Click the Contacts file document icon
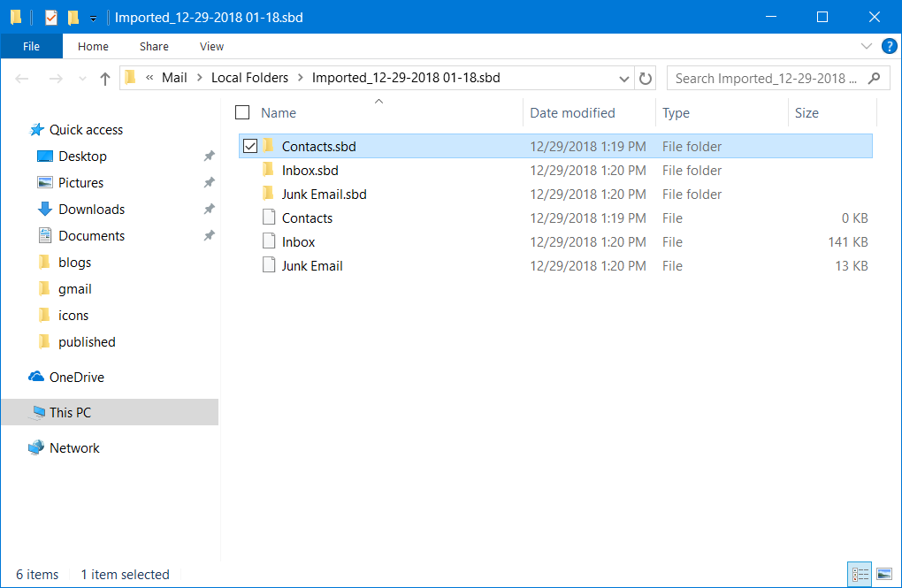Viewport: 902px width, 588px height. (x=269, y=217)
